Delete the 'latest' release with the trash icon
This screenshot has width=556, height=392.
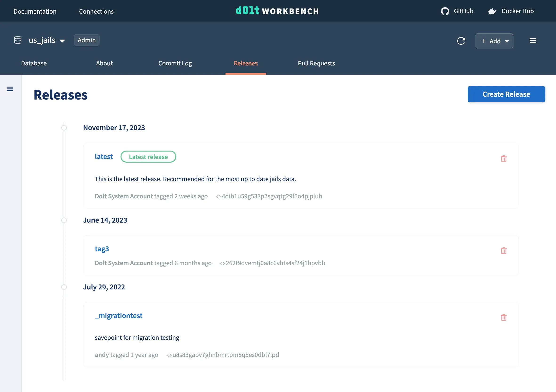tap(504, 159)
